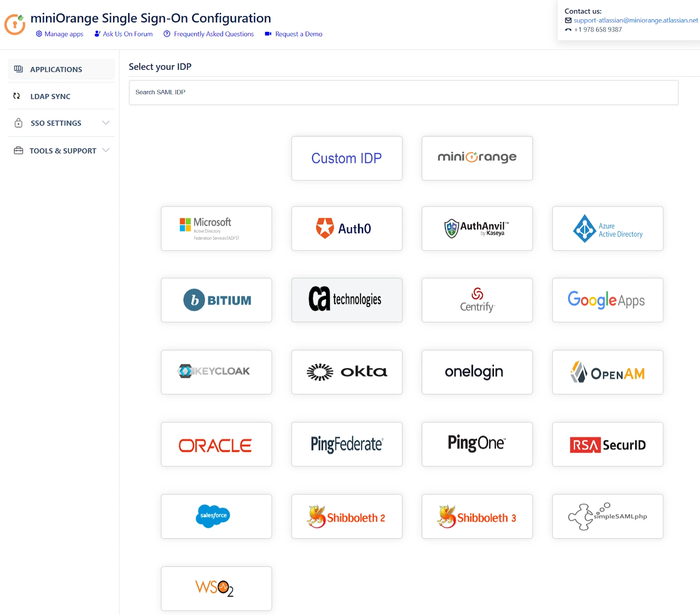Pick the simpleSAMLphp tile
The width and height of the screenshot is (700, 615).
(608, 517)
